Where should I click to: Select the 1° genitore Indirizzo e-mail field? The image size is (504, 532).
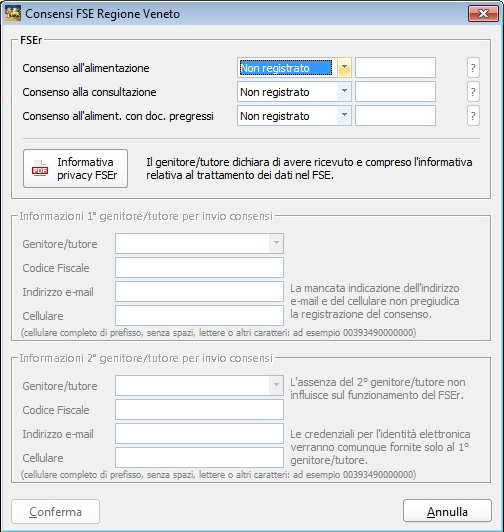[x=199, y=291]
